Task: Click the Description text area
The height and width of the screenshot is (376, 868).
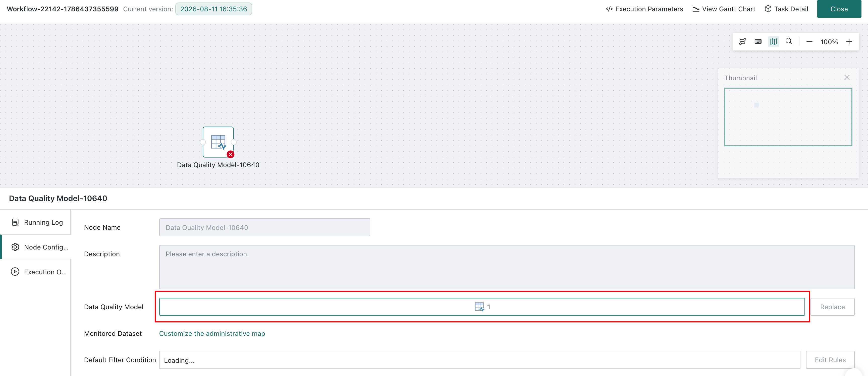Action: [507, 267]
